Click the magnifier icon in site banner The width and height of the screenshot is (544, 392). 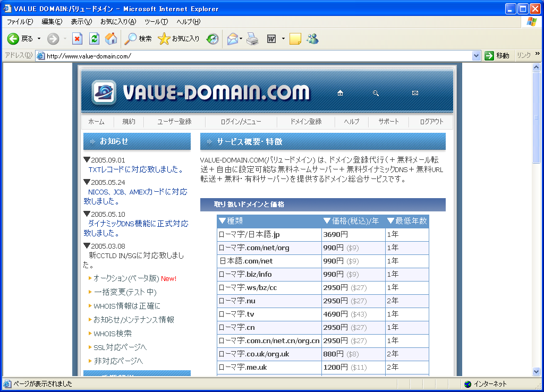coord(376,93)
